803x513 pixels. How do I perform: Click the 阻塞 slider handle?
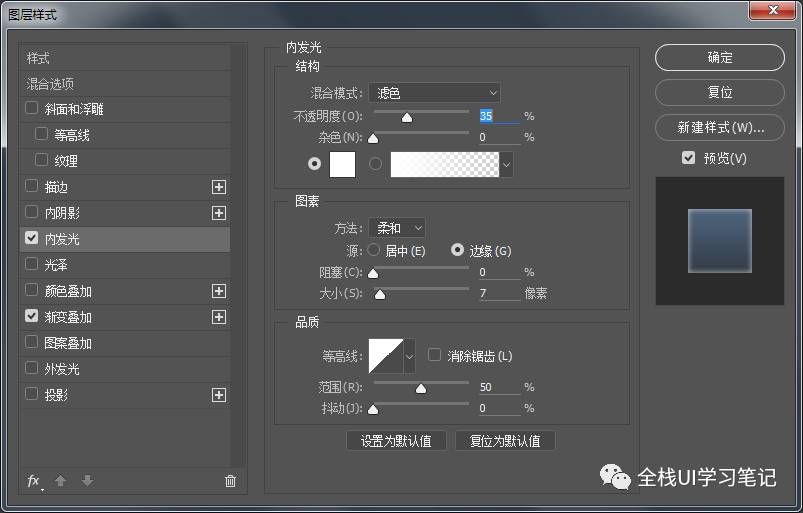373,274
